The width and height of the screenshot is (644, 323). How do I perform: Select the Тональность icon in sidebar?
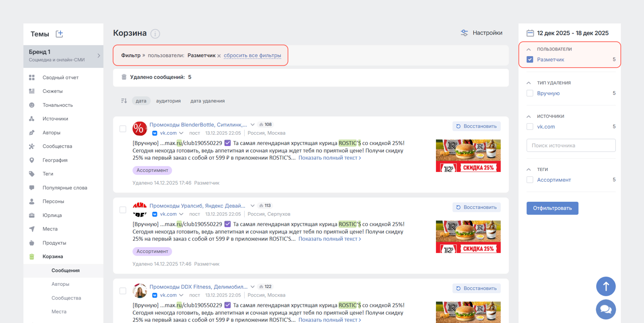pyautogui.click(x=32, y=105)
